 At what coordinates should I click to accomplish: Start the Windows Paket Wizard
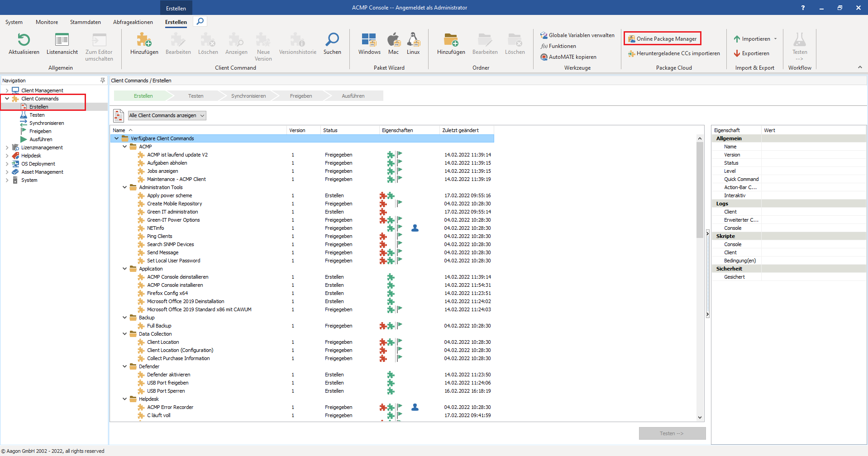(x=369, y=43)
